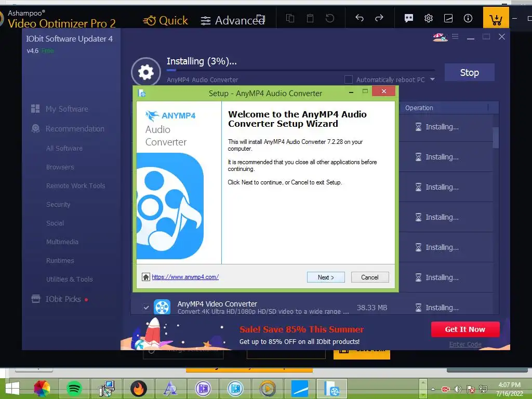Open IObit Updater hamburger menu
The width and height of the screenshot is (532, 399).
click(455, 36)
